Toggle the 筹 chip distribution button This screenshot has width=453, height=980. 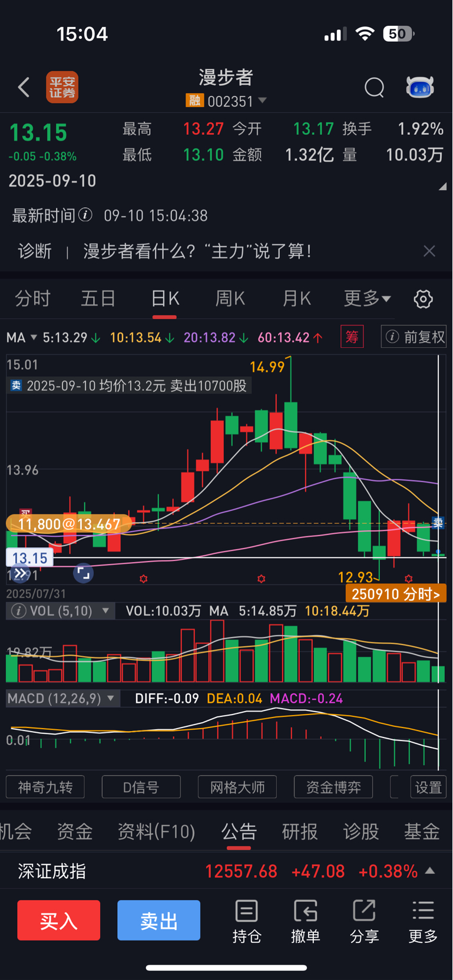point(352,337)
